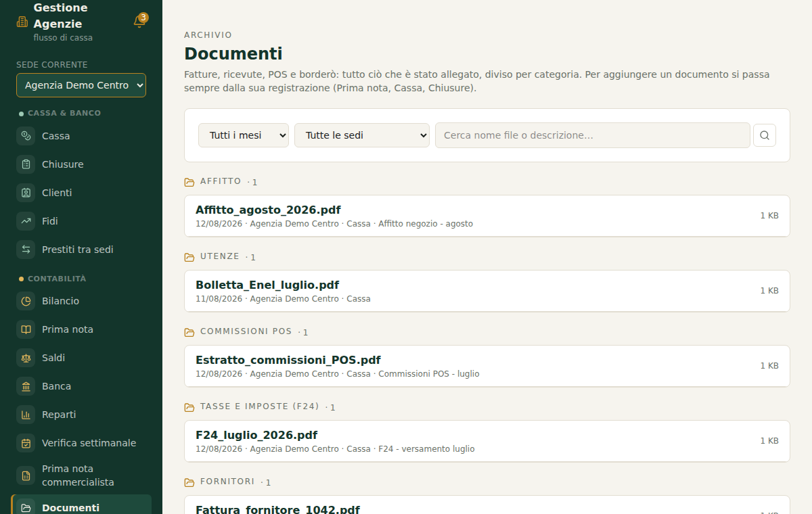812x514 pixels.
Task: Click the Fidi trend icon
Action: 26,221
